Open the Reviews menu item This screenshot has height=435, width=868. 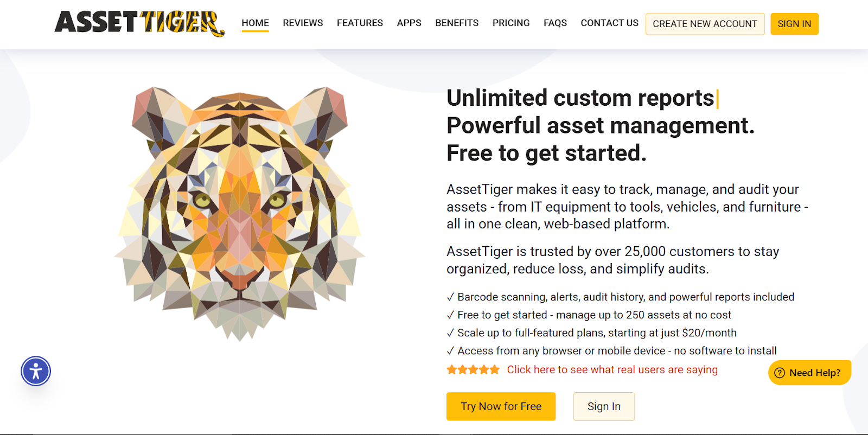point(303,23)
